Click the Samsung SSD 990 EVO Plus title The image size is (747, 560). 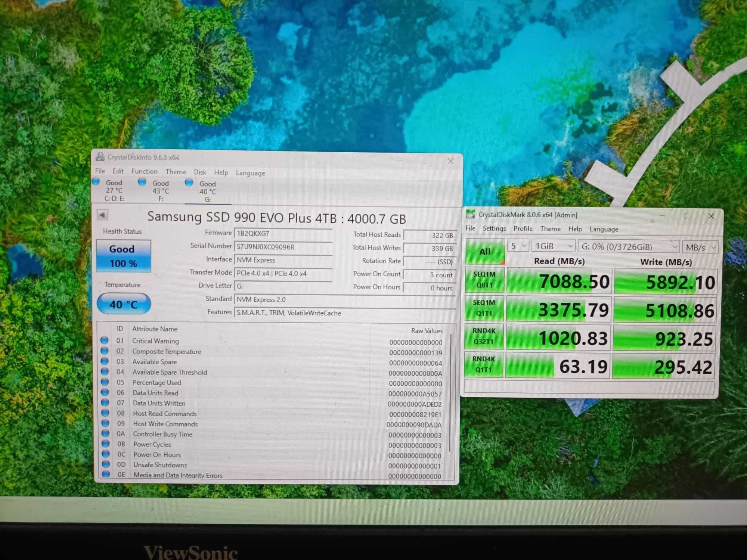(276, 218)
